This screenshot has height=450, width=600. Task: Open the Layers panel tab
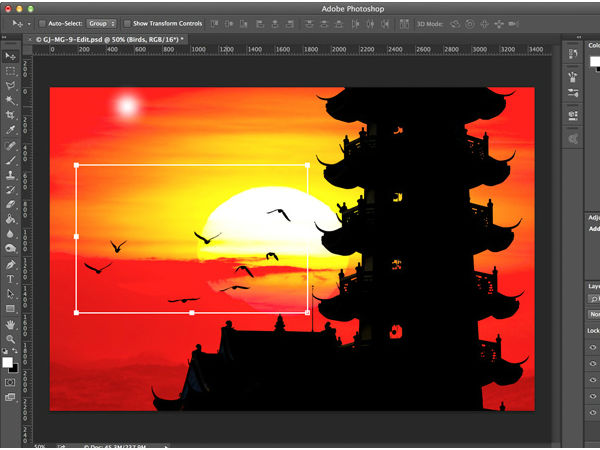pyautogui.click(x=593, y=286)
